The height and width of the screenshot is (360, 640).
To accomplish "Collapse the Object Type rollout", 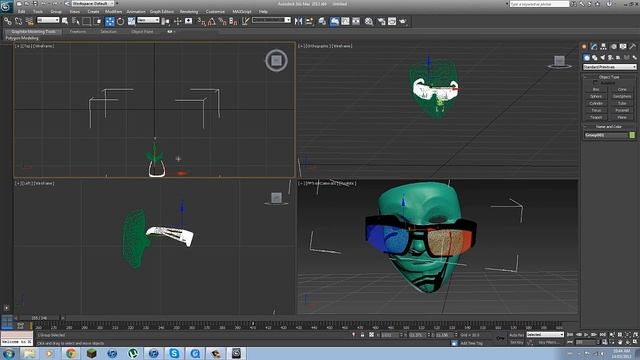I will pyautogui.click(x=609, y=77).
